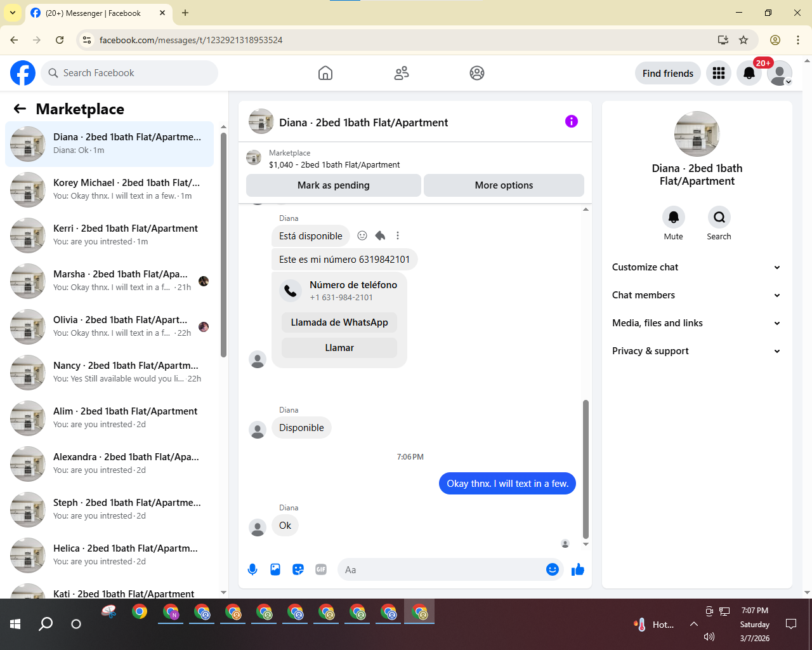Mute the conversation with bell icon
Screen dimensions: 812x650
point(674,217)
